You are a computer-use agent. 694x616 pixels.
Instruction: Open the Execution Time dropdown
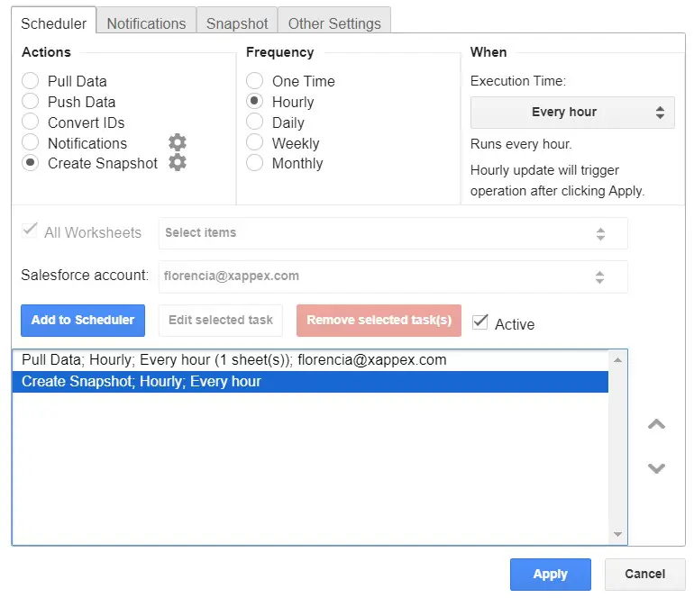click(x=572, y=113)
